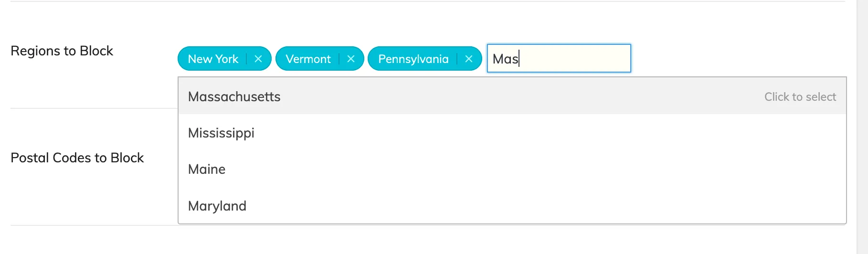Click the New York tag label
The image size is (868, 254).
click(213, 59)
